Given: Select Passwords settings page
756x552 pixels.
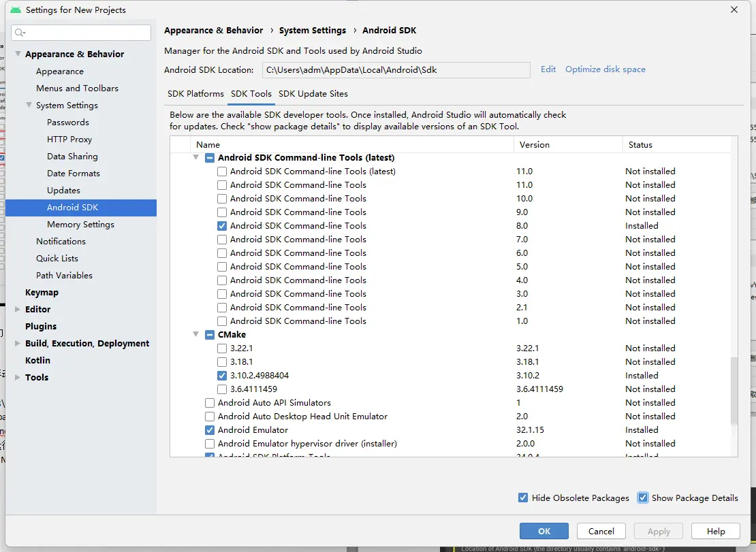Looking at the screenshot, I should click(68, 123).
